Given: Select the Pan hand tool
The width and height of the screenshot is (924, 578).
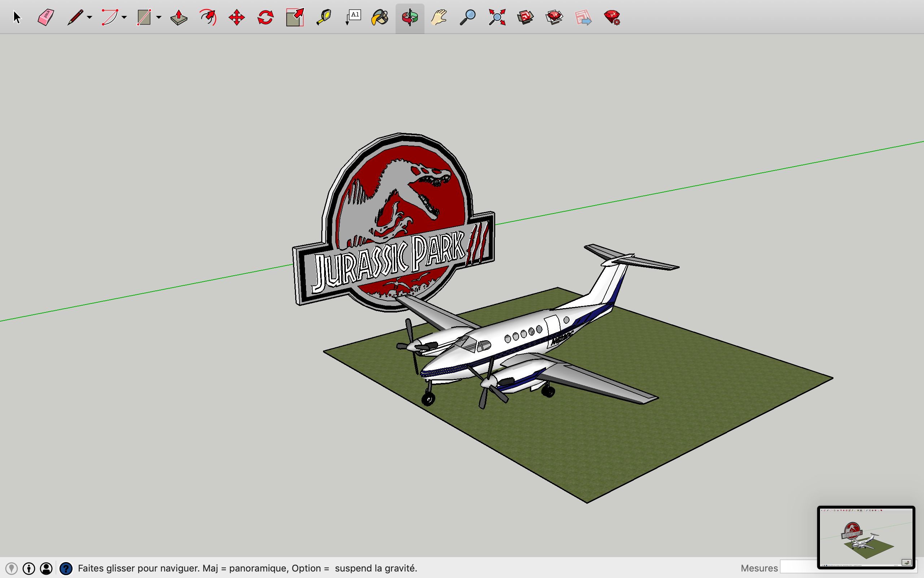Looking at the screenshot, I should pyautogui.click(x=439, y=18).
